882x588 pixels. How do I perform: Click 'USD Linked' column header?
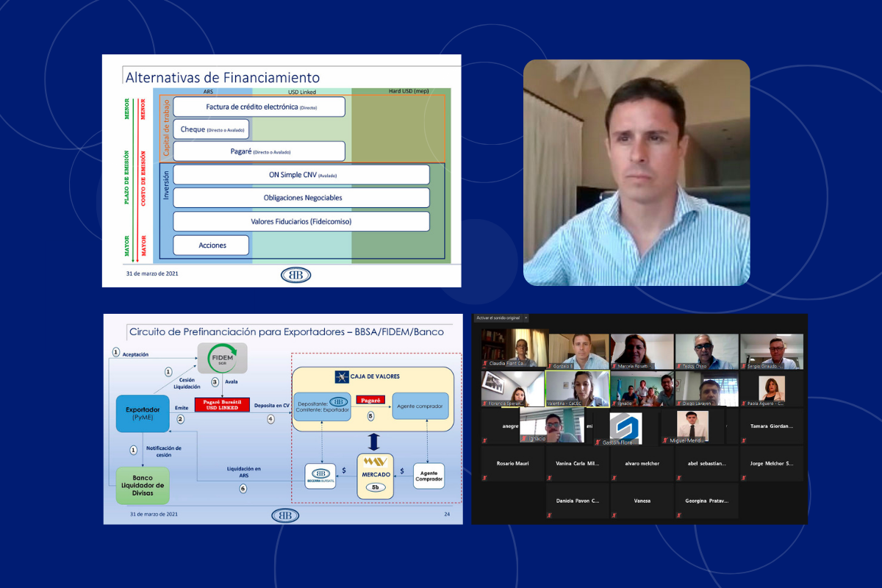[x=302, y=92]
